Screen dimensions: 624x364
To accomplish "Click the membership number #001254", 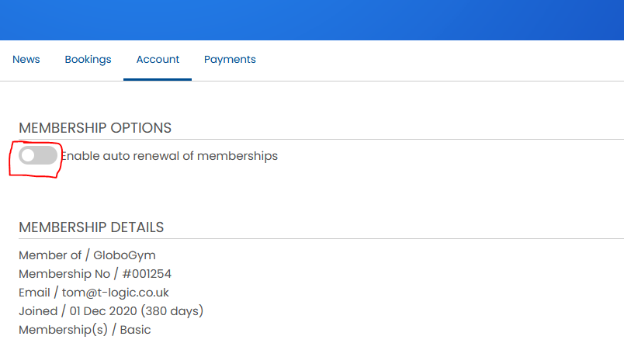I will [x=147, y=274].
